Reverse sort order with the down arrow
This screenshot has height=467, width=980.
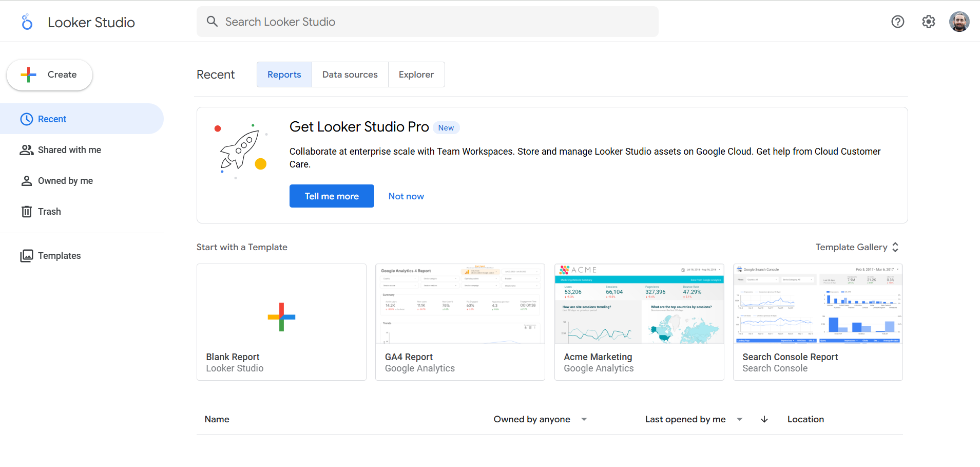764,419
